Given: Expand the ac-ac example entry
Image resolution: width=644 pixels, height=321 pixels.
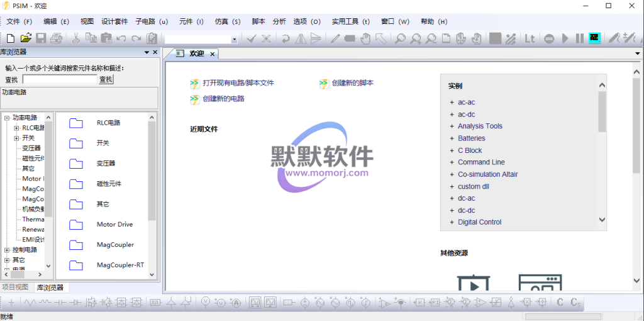Looking at the screenshot, I should point(452,103).
